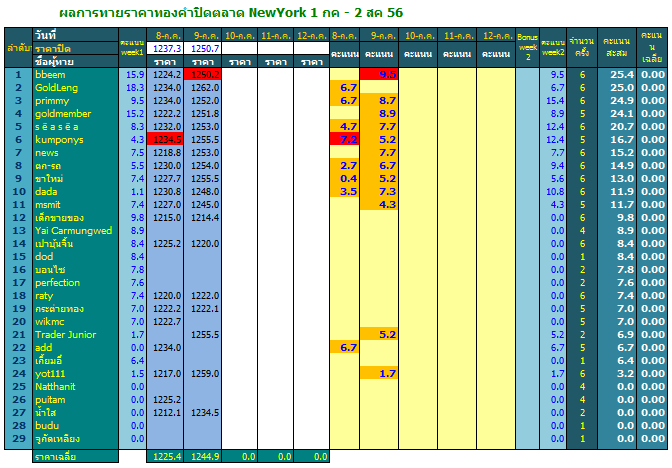
Task: Select the 4.3 orange score for msmit
Action: coord(379,204)
